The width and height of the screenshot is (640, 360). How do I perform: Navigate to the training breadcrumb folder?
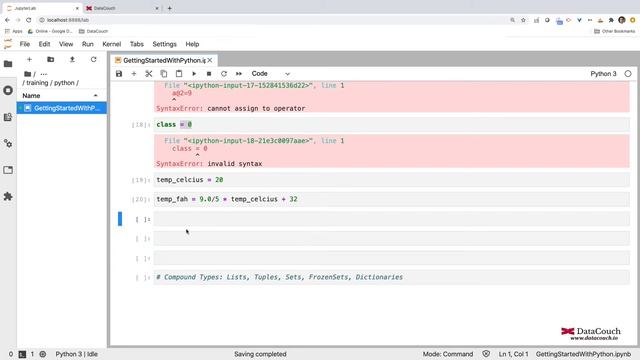(37, 83)
